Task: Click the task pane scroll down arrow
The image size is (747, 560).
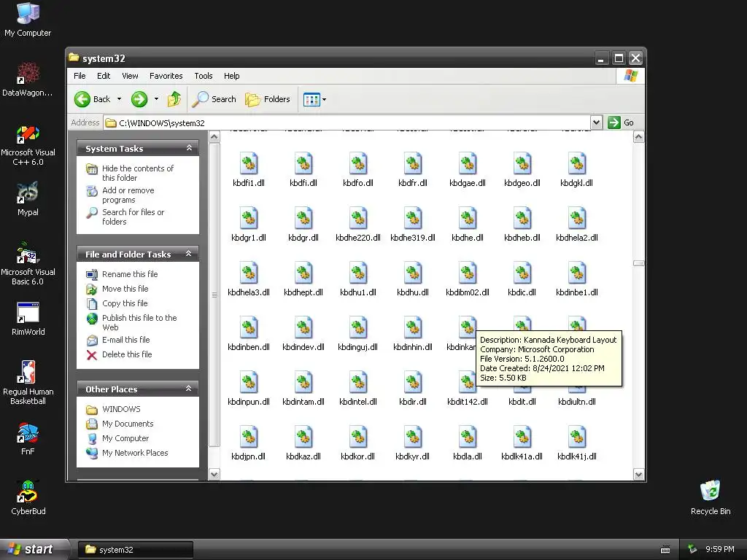Action: (x=214, y=474)
